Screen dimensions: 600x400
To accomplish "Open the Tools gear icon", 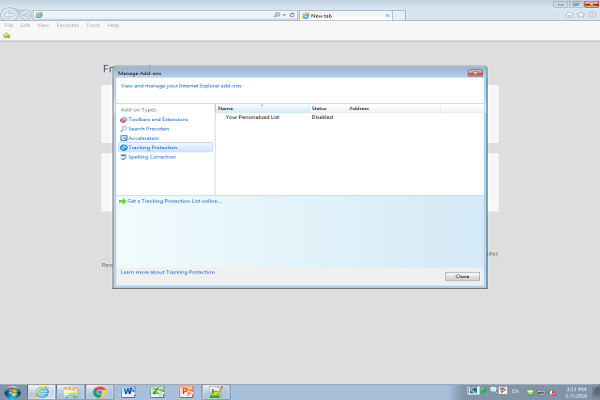I will click(592, 15).
